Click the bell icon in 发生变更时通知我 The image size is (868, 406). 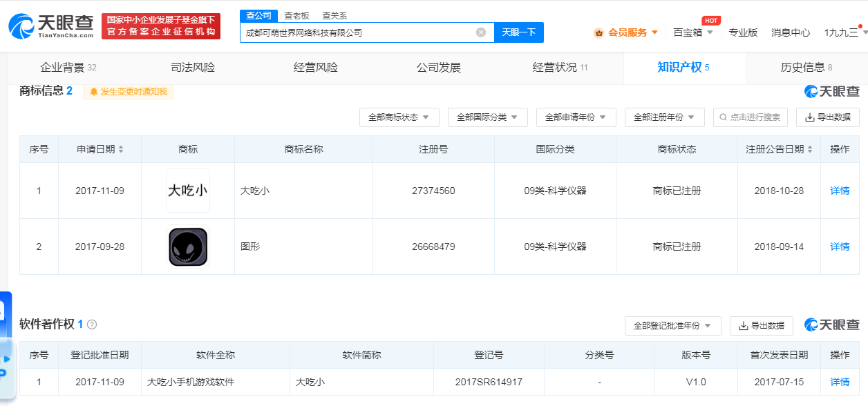point(94,92)
